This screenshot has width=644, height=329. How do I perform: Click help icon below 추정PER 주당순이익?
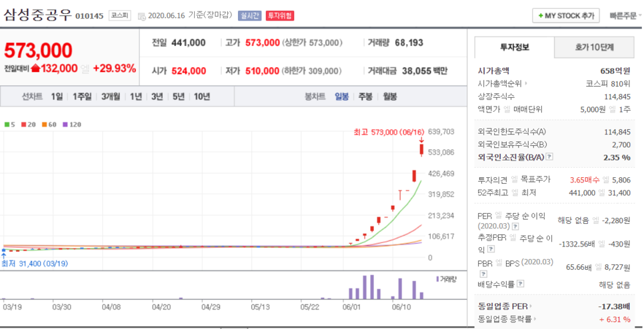pos(491,249)
